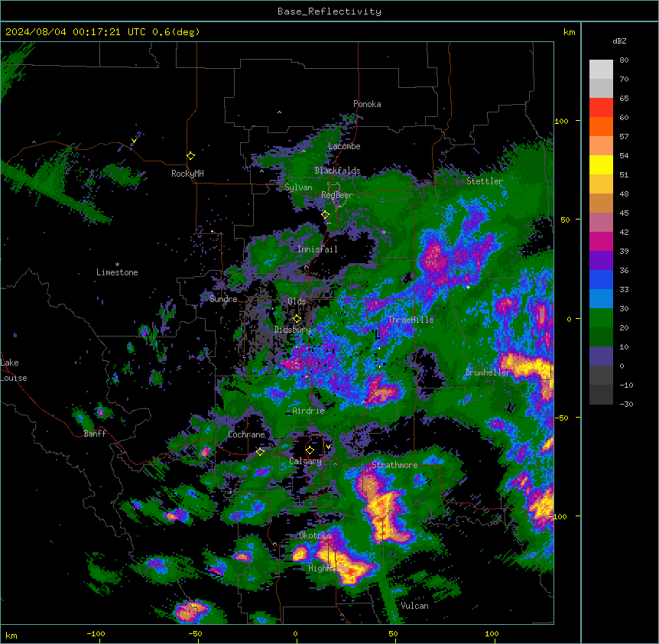Click the -100 tick on bottom axis
Image resolution: width=659 pixels, height=644 pixels.
click(96, 633)
